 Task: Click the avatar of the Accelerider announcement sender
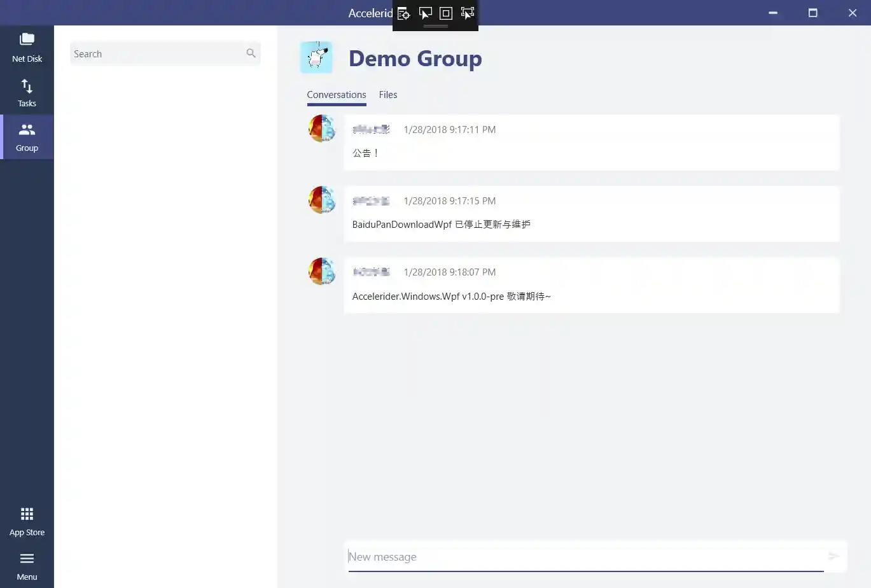[x=321, y=270]
